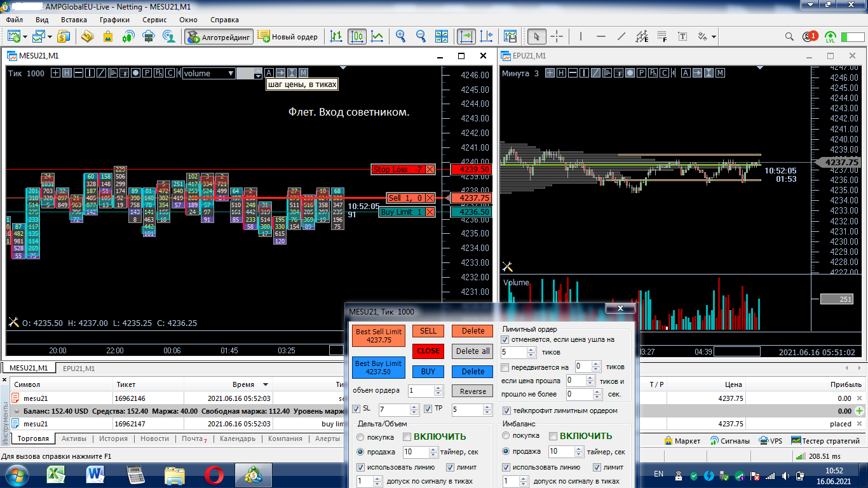Screen dimensions: 868x488
Task: Toggle chart auto-scroll to latest bar
Action: [466, 37]
